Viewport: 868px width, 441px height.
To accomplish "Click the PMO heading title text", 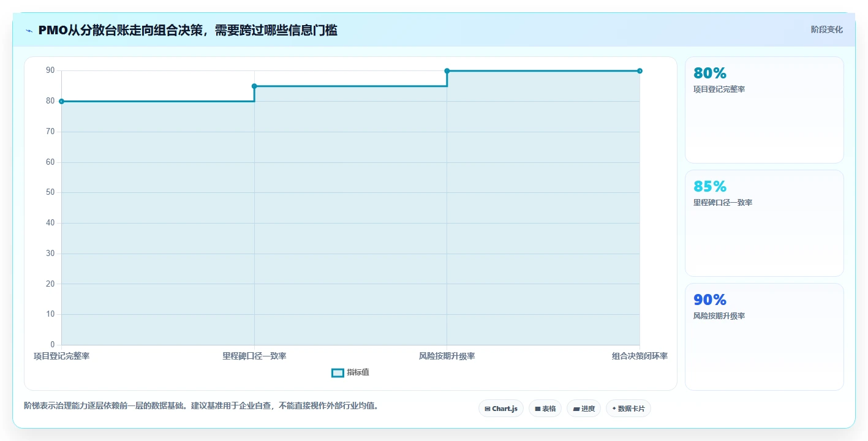I will coord(187,30).
